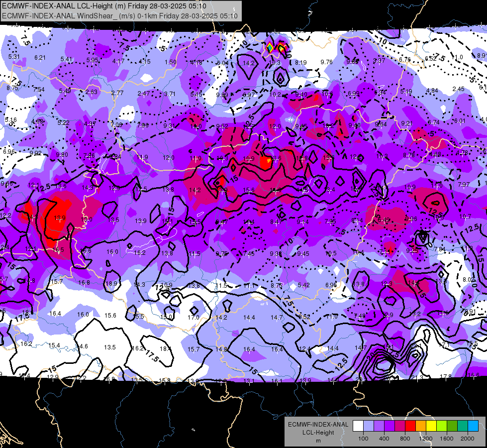Click the legend tick value '800'

(x=405, y=439)
